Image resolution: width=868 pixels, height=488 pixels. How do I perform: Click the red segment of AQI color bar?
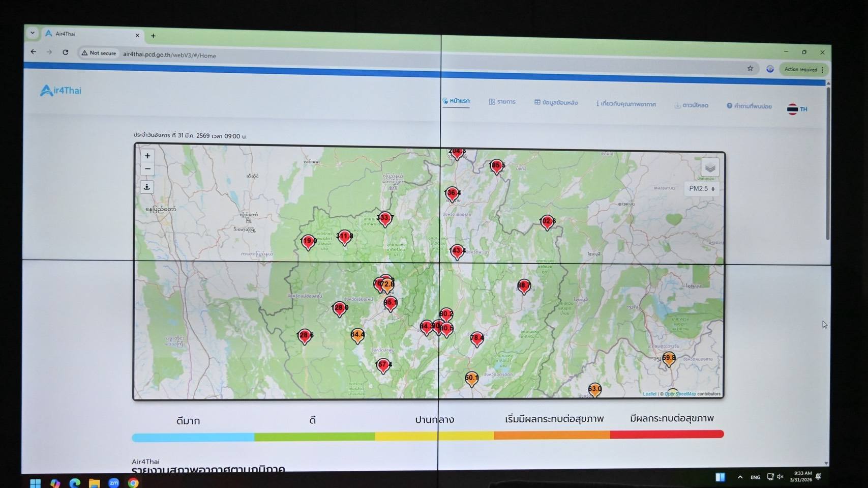pyautogui.click(x=666, y=435)
